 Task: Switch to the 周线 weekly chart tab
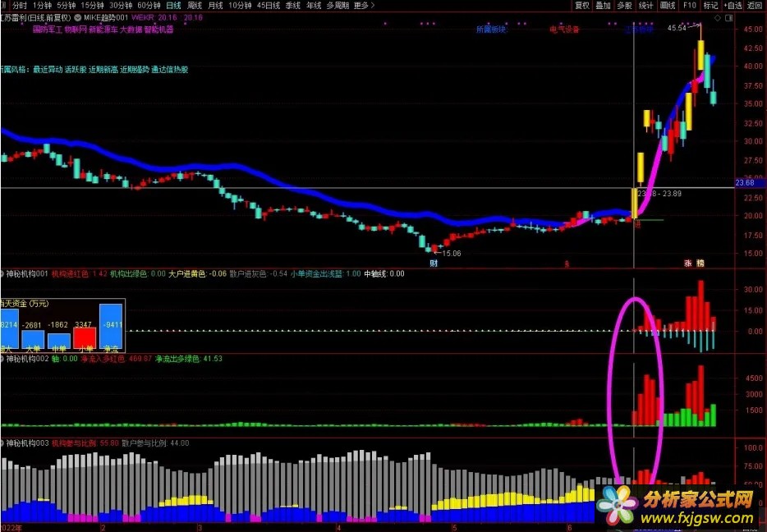(x=194, y=6)
